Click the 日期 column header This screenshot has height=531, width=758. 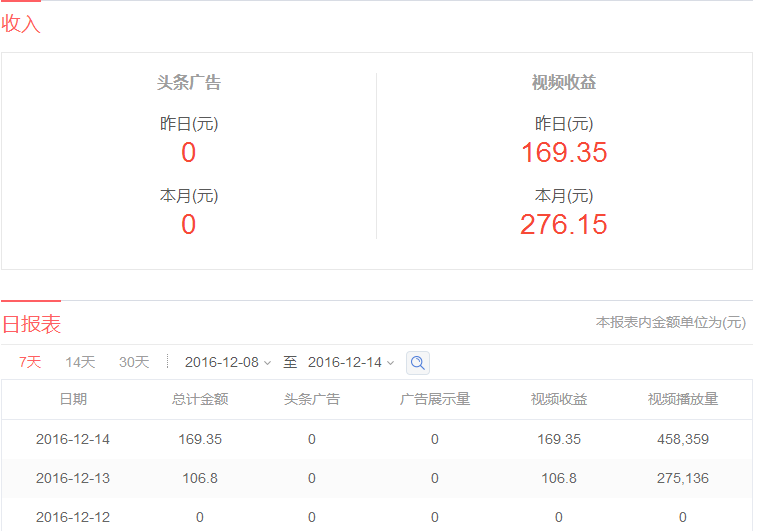click(73, 399)
